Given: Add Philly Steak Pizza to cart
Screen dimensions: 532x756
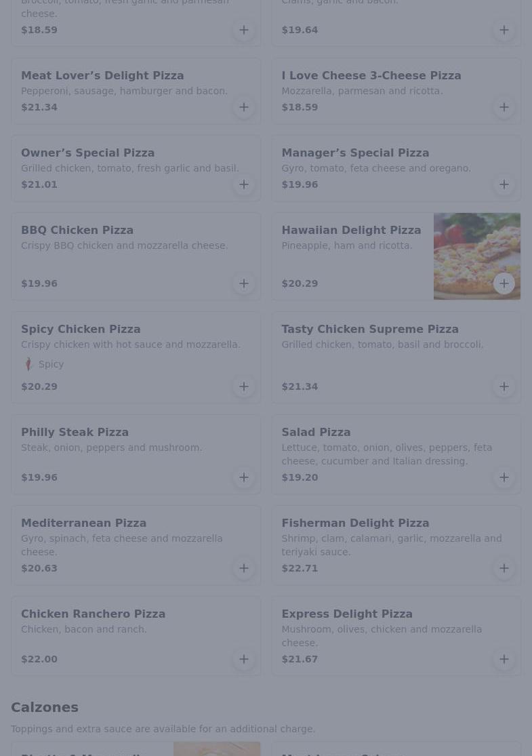Looking at the screenshot, I should [244, 477].
